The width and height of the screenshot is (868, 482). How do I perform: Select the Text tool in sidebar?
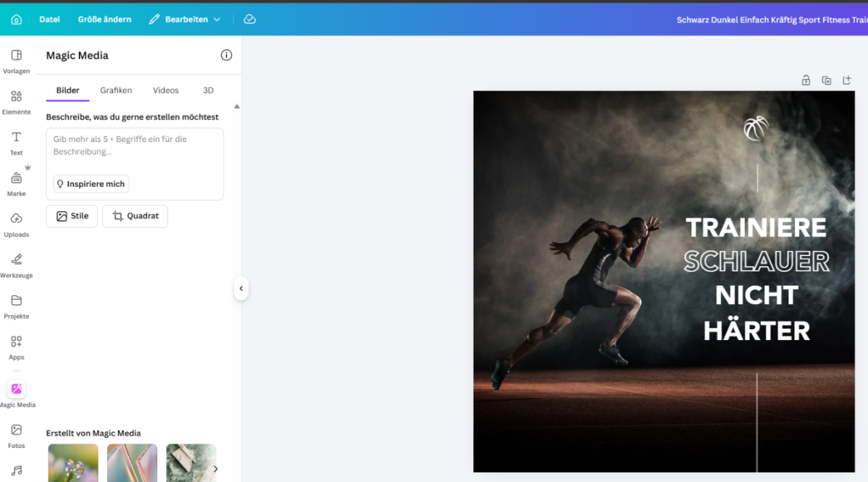pyautogui.click(x=17, y=143)
